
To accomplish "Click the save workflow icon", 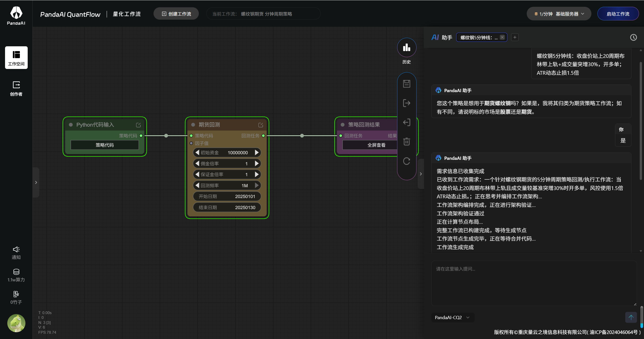I will coord(406,84).
